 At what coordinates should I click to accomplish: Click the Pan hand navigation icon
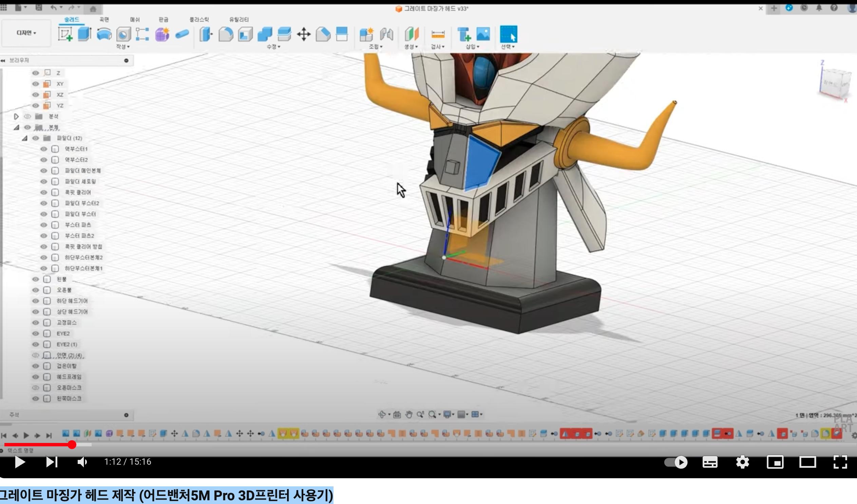click(x=408, y=414)
